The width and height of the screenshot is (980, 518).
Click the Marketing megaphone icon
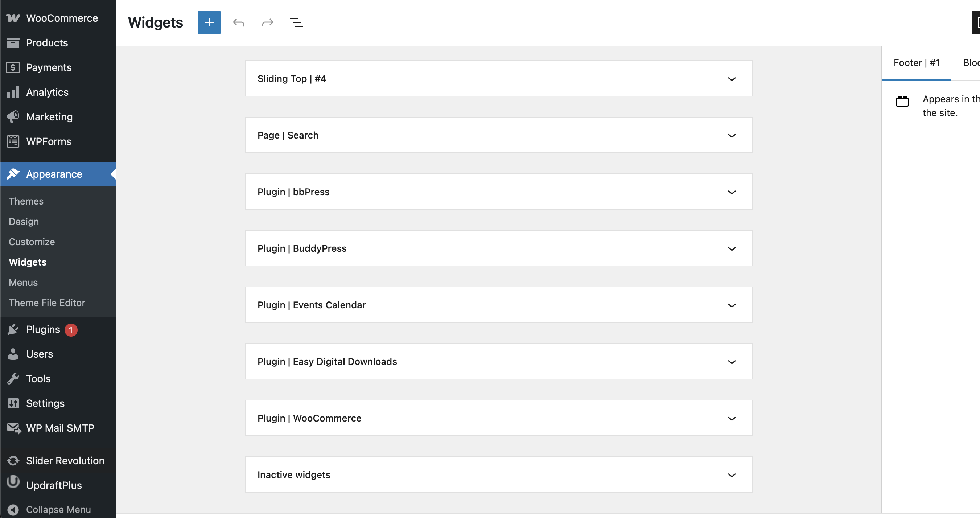13,117
